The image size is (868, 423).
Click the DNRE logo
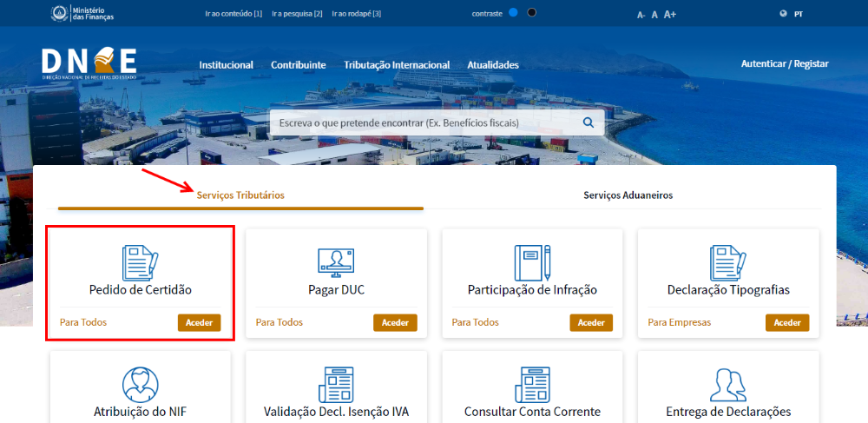coord(89,63)
